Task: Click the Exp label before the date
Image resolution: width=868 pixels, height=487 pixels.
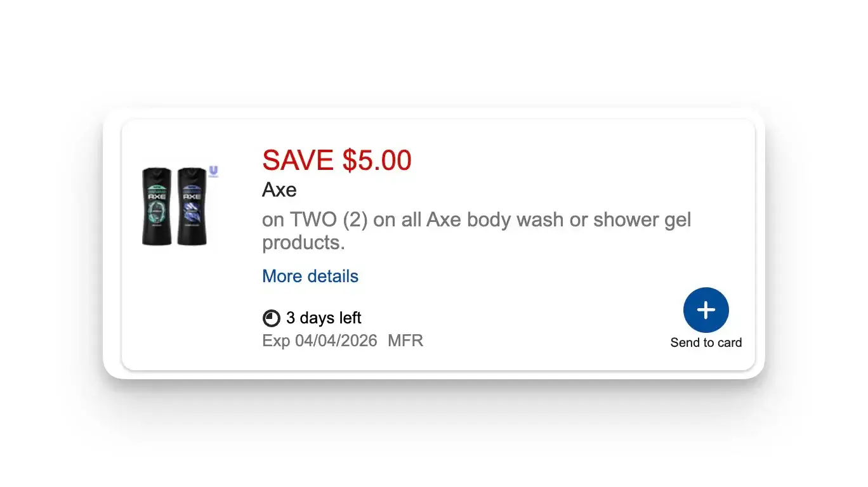Action: [x=276, y=341]
